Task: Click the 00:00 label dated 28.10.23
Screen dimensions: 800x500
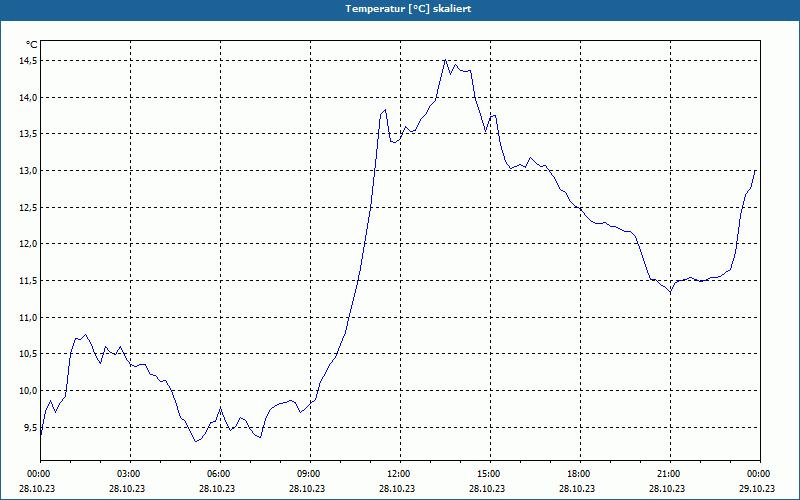Action: 41,474
